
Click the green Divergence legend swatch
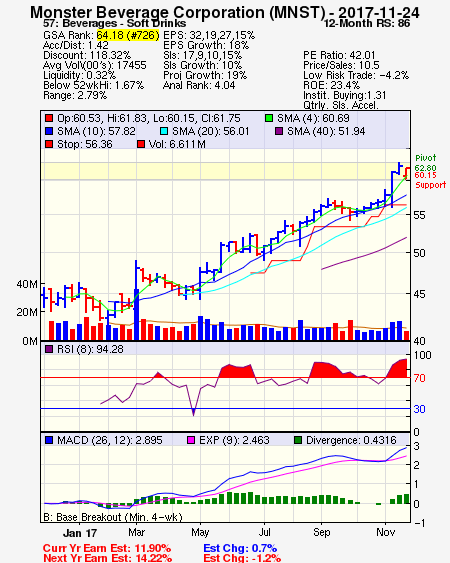pyautogui.click(x=298, y=440)
